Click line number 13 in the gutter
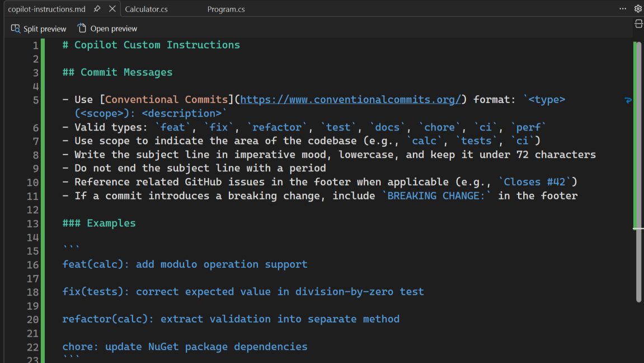The width and height of the screenshot is (644, 363). pyautogui.click(x=31, y=222)
